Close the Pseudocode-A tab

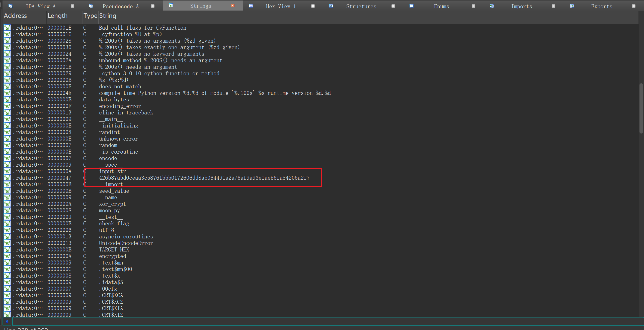pyautogui.click(x=152, y=6)
